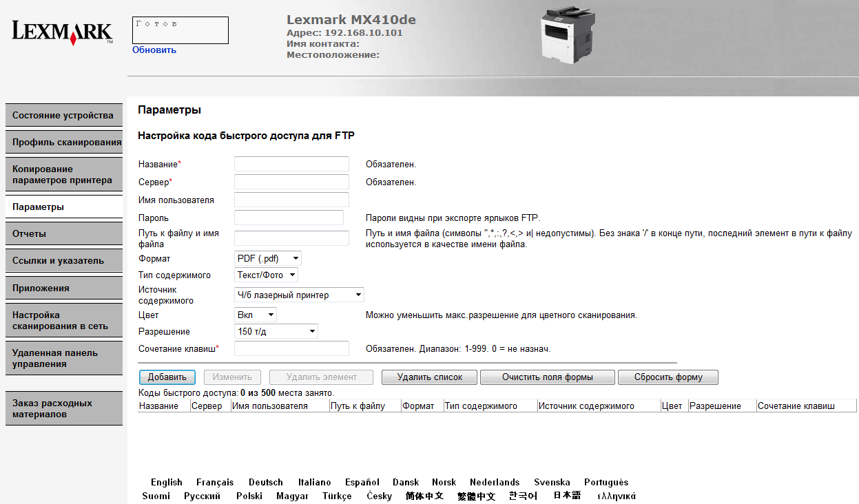859x504 pixels.
Task: Open Профиль сканирования menu item
Action: [x=63, y=142]
